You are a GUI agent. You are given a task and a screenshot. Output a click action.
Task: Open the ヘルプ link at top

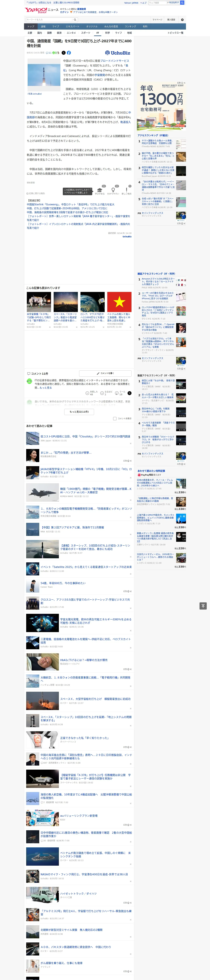coord(143,3)
